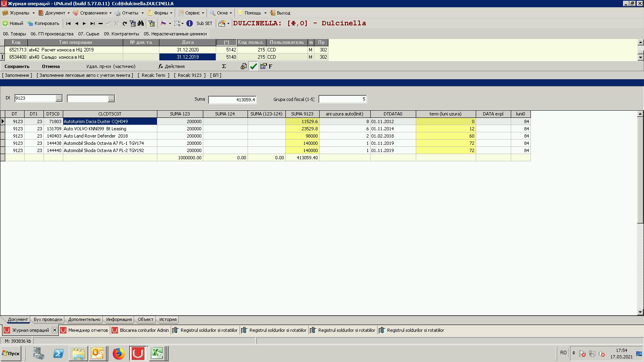Click the green checkmark icon

click(x=253, y=66)
